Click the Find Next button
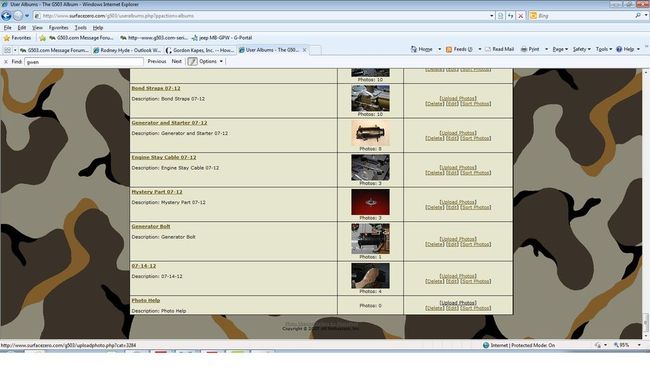Screen dimensions: 650x382 tap(177, 61)
